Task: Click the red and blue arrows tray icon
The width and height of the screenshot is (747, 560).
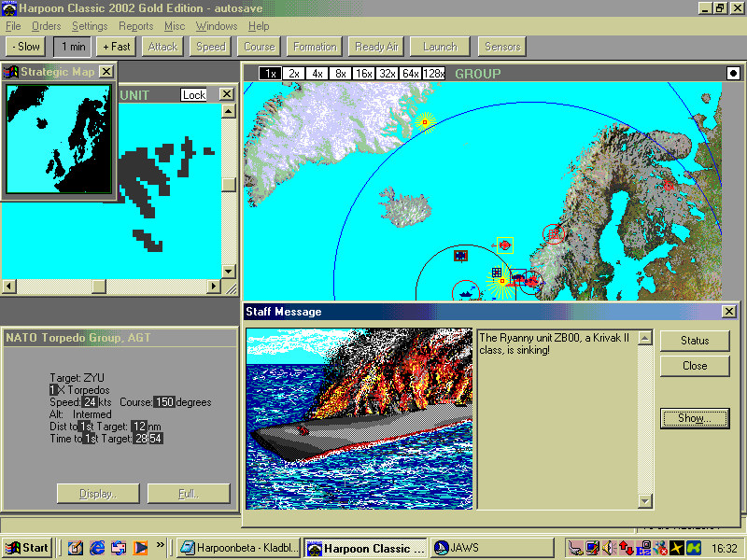Action: click(x=626, y=548)
